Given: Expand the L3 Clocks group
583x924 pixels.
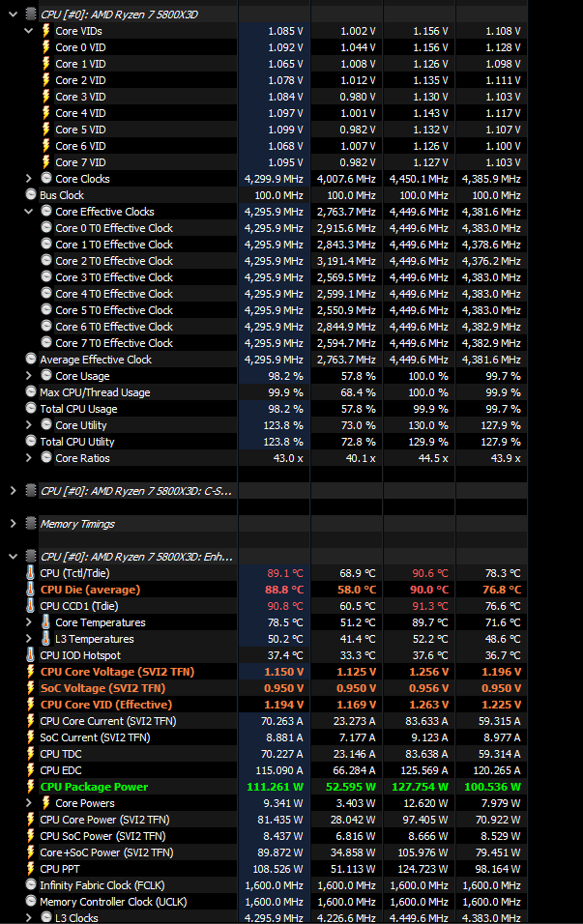Looking at the screenshot, I should click(28, 917).
